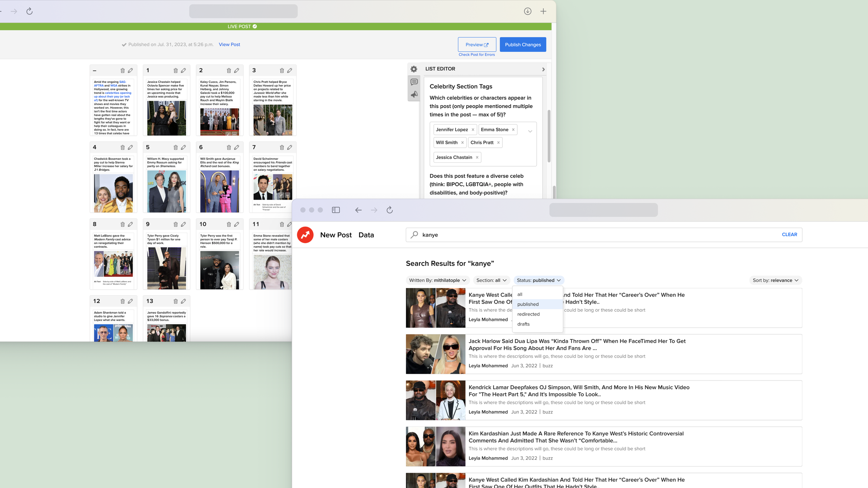Open the settings gear in List Editor sidebar
This screenshot has width=868, height=488.
click(x=414, y=69)
